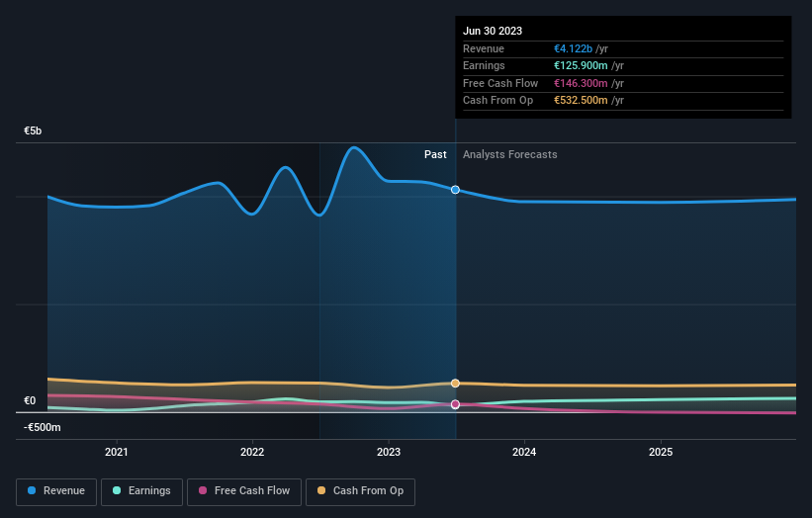Click the 2021 x-axis label

[x=117, y=452]
